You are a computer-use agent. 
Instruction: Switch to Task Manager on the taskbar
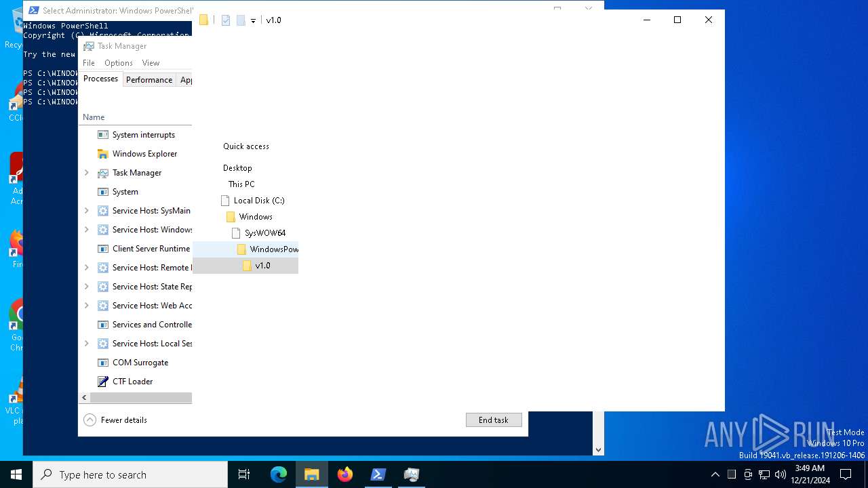(x=412, y=474)
